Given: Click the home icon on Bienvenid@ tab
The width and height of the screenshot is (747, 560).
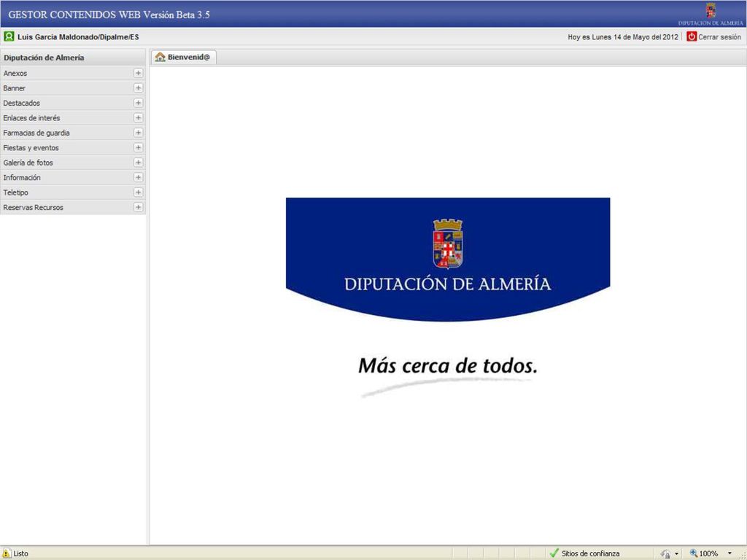Looking at the screenshot, I should [x=160, y=57].
